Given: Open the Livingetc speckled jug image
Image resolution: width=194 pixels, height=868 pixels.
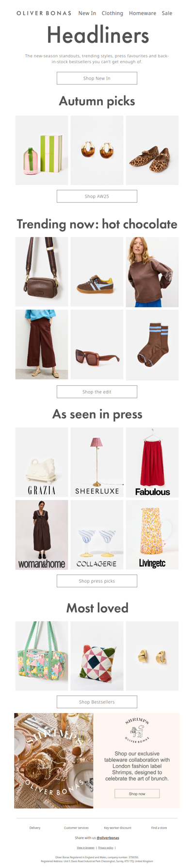Looking at the screenshot, I should [152, 535].
